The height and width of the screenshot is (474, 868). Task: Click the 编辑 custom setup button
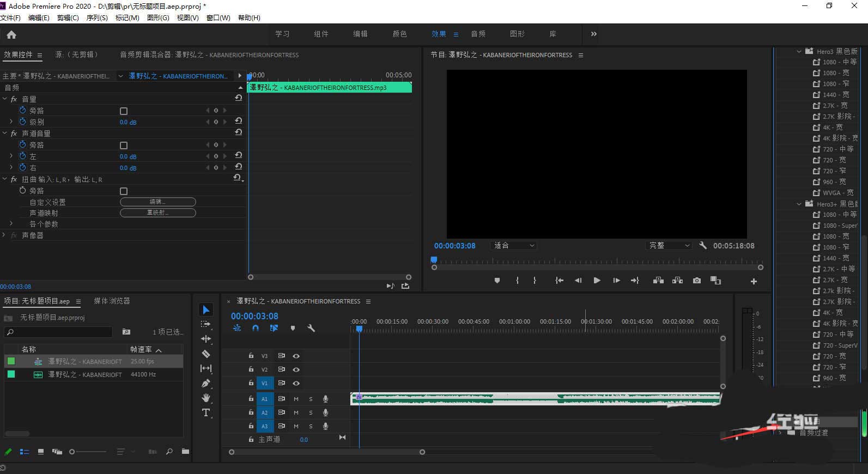click(x=157, y=202)
